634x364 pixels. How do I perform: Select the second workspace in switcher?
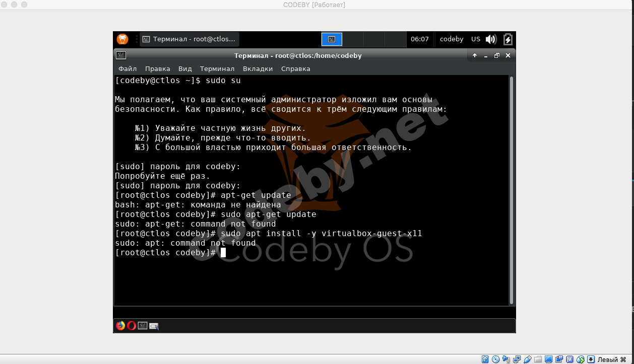[x=353, y=39]
